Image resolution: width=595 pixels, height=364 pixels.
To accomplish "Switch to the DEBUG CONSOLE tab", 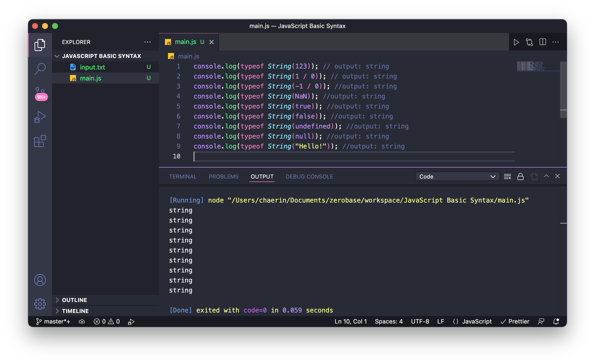I will tap(309, 176).
